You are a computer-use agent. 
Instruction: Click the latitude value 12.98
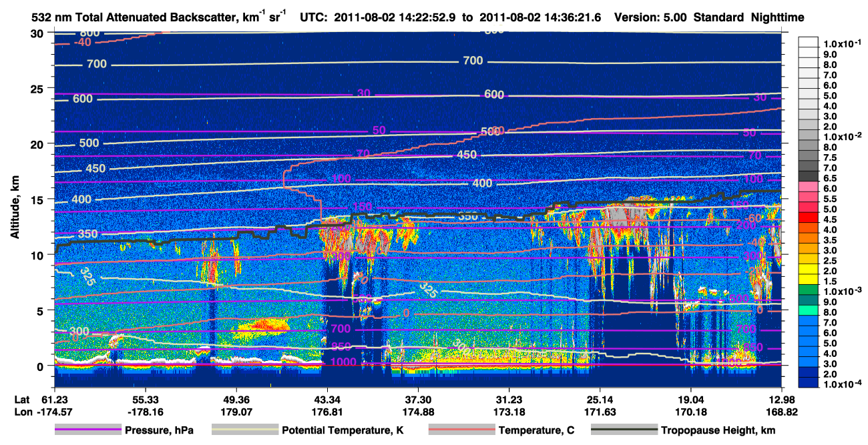783,399
